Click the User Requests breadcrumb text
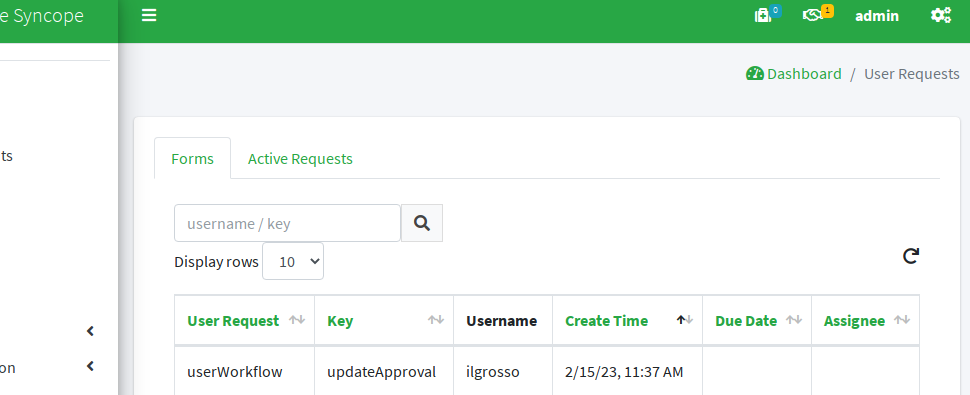 coord(912,74)
